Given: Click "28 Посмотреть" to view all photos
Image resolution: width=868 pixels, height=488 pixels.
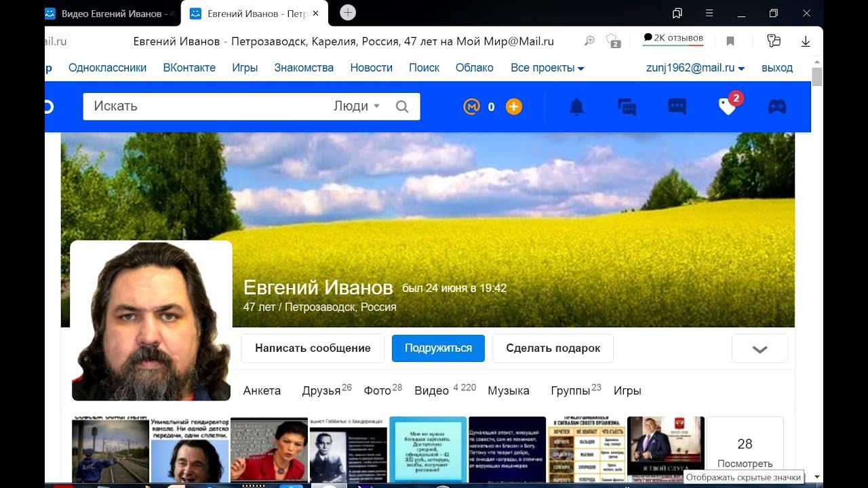Looking at the screenshot, I should click(745, 449).
